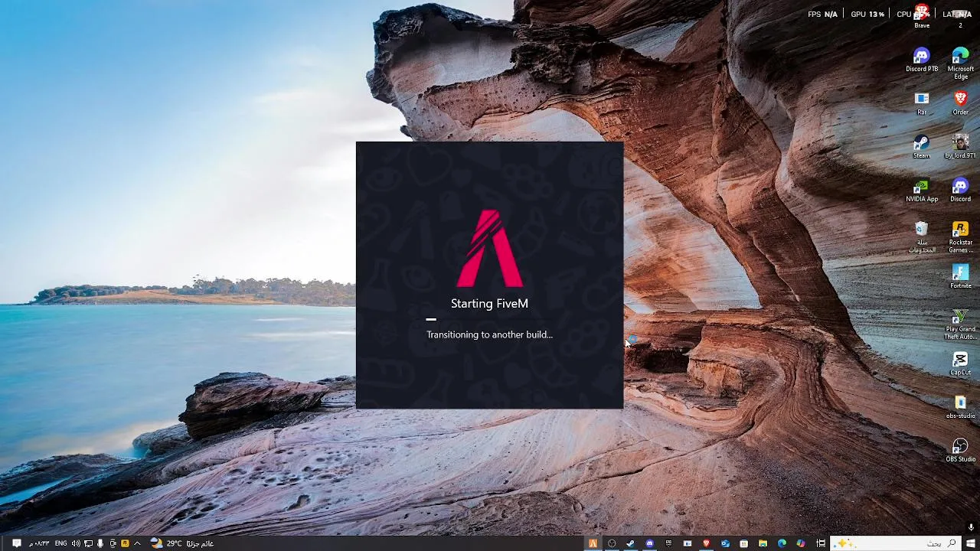Click the LAT N/A overlay readout
Viewport: 980px width, 551px height.
click(x=957, y=14)
